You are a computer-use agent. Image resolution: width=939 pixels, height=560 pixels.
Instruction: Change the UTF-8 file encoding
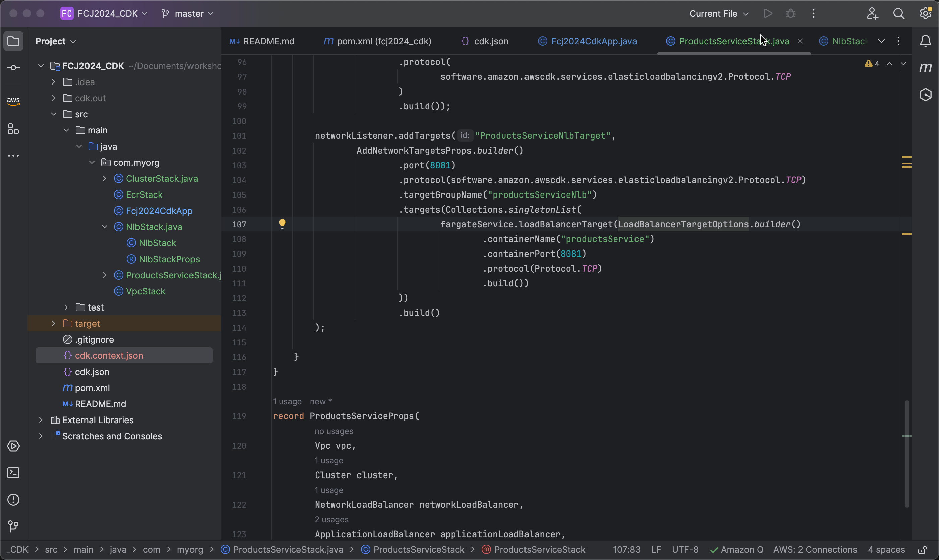click(x=685, y=550)
